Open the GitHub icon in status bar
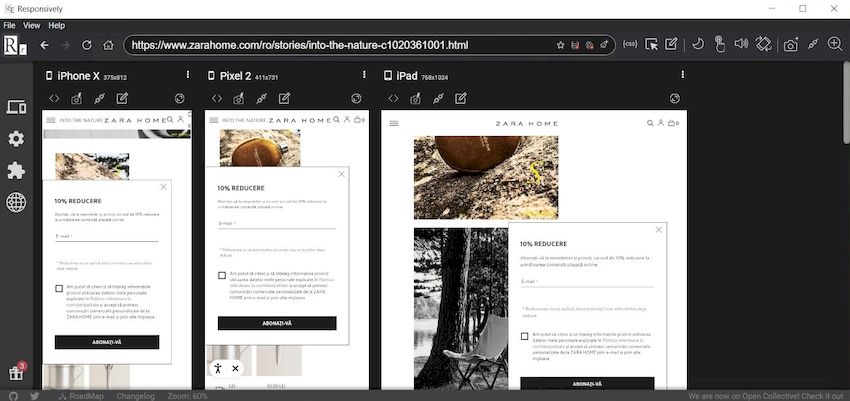 tap(14, 396)
